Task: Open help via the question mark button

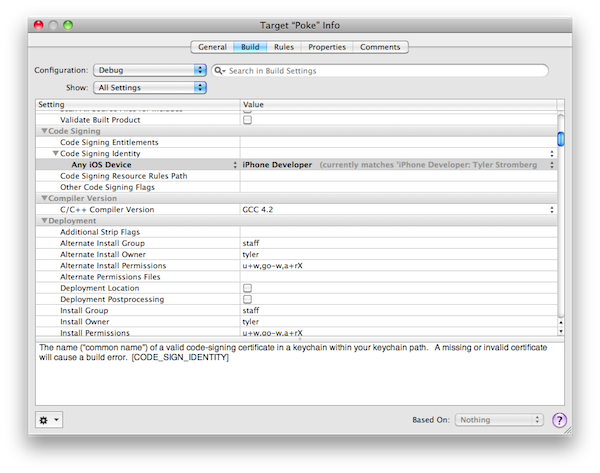Action: [x=559, y=420]
